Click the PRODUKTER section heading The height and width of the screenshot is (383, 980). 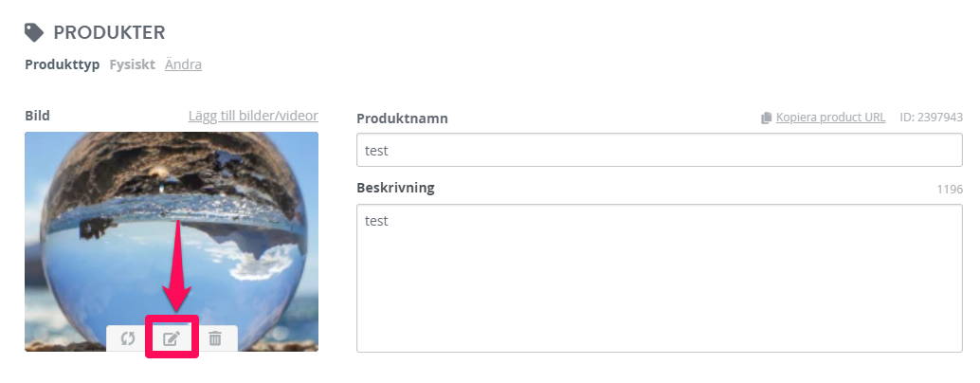109,32
